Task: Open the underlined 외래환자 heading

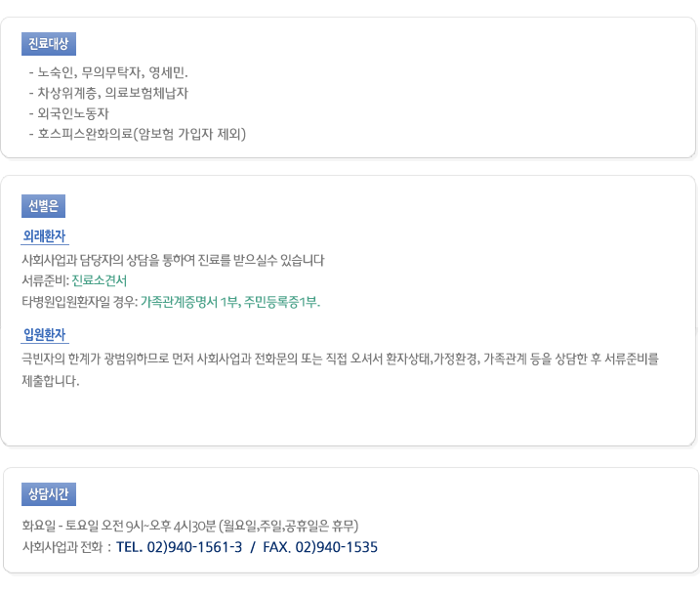Action: (44, 235)
